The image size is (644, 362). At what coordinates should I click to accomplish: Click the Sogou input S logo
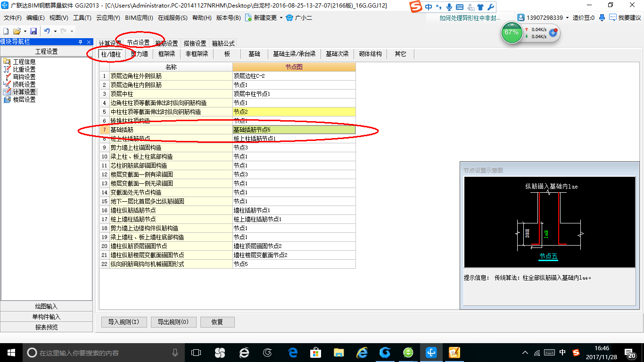tap(415, 7)
